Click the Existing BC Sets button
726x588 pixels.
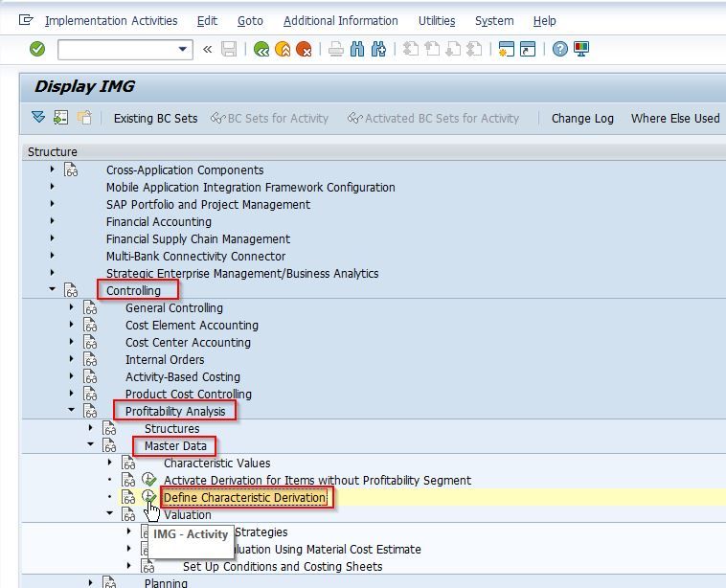point(155,119)
